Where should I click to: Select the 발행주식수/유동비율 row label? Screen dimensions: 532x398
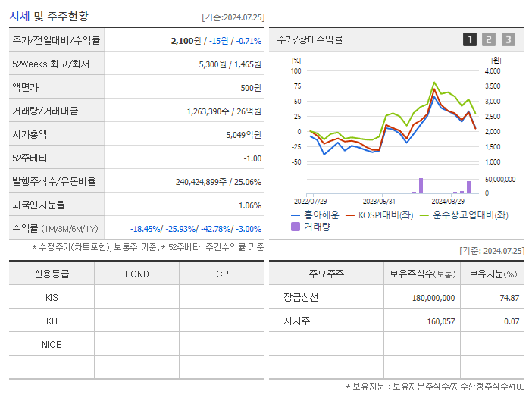pos(54,181)
